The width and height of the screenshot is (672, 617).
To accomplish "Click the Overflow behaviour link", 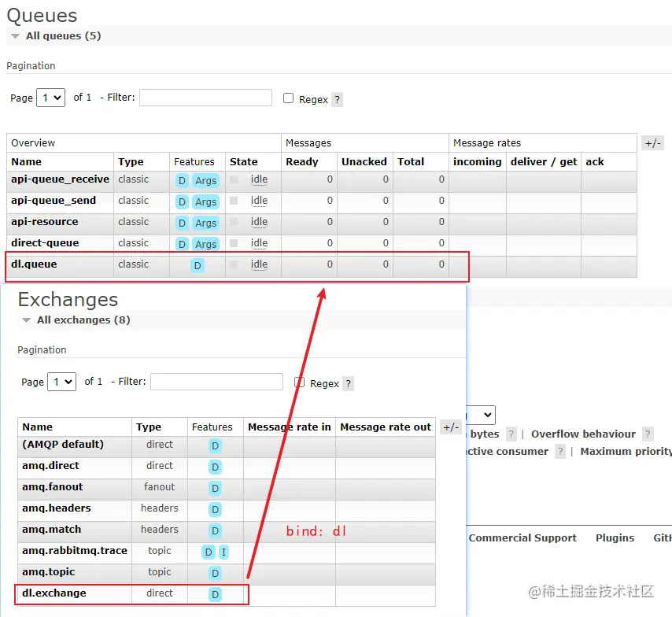I will (583, 434).
